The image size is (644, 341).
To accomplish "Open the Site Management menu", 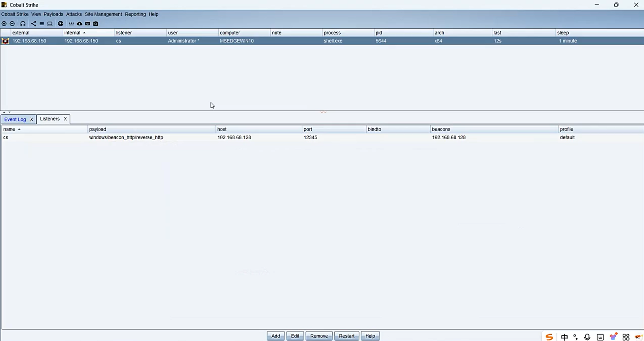I will pos(103,14).
